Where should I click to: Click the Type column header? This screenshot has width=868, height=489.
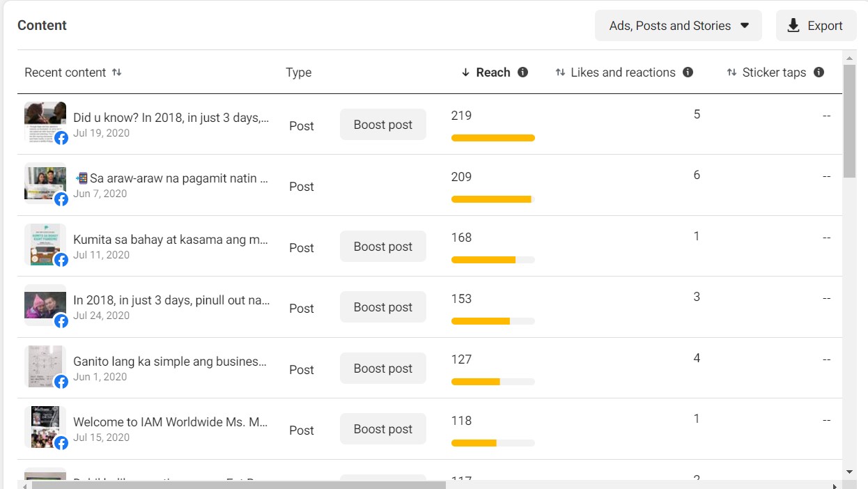pos(298,72)
